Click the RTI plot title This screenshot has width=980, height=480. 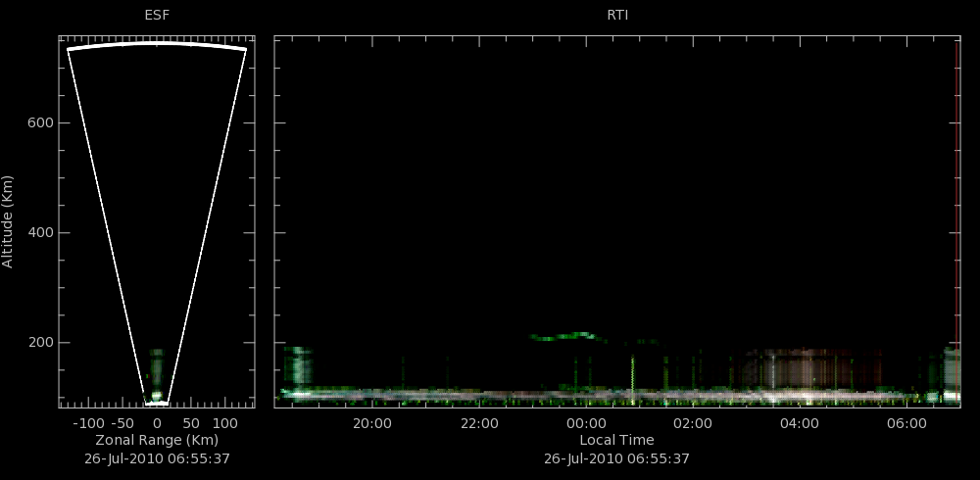coord(617,15)
